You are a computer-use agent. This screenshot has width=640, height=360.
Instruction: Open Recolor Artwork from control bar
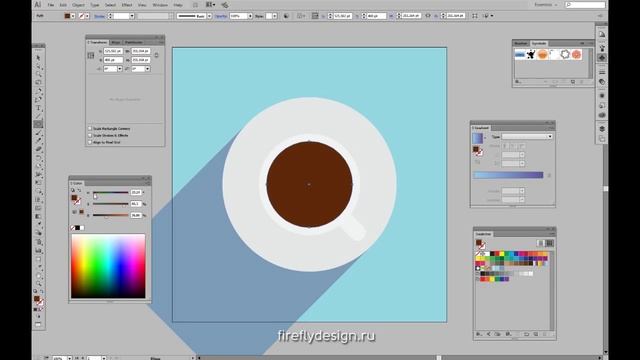pos(286,16)
